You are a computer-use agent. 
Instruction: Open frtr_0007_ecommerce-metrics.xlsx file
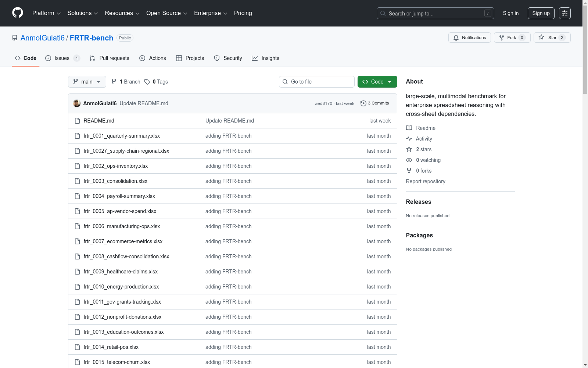(123, 241)
